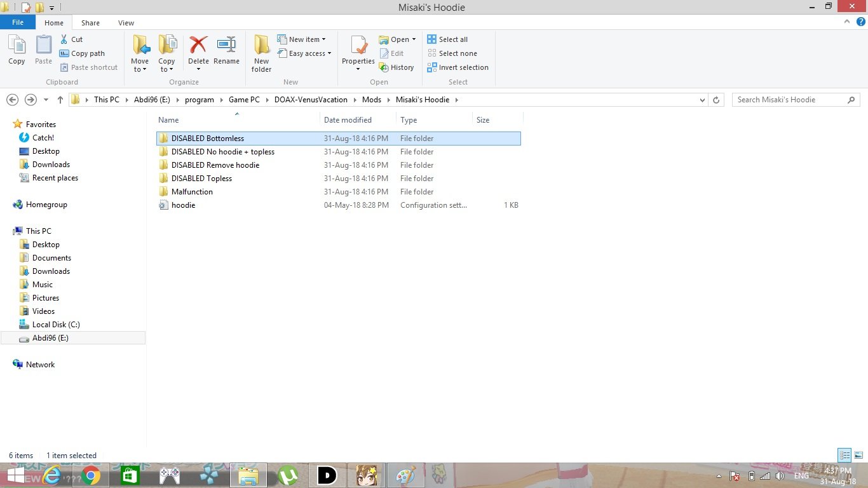Open the Move to dropdown
The image size is (868, 488).
click(x=140, y=54)
